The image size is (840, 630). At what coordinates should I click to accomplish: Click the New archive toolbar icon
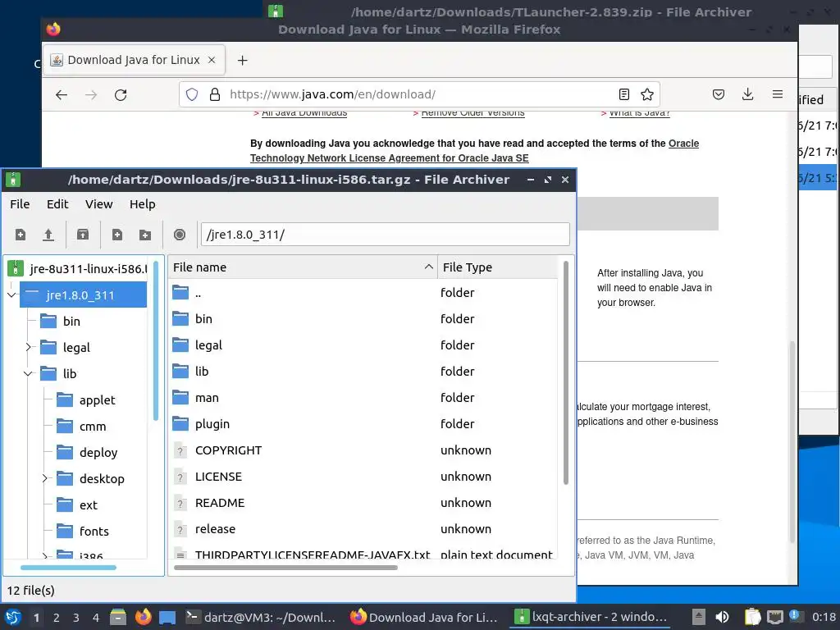21,235
